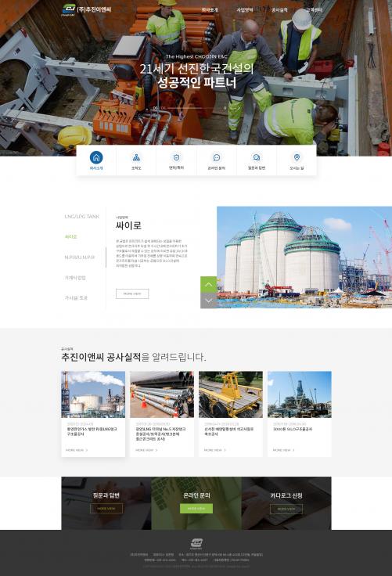This screenshot has height=576, width=392.
Task: Click the green MORE VIEW under 온라인 문의
Action: pyautogui.click(x=196, y=509)
